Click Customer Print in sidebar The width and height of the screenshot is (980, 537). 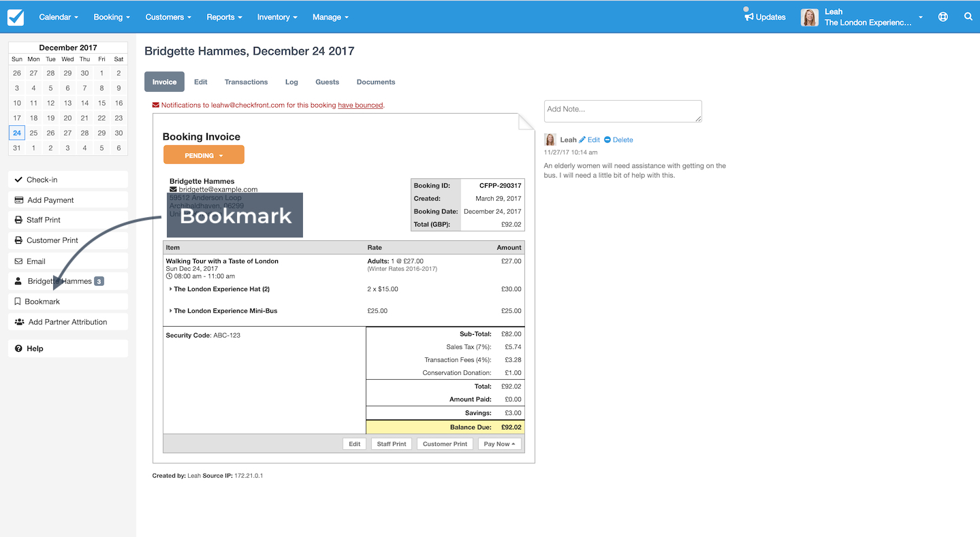[x=68, y=240]
